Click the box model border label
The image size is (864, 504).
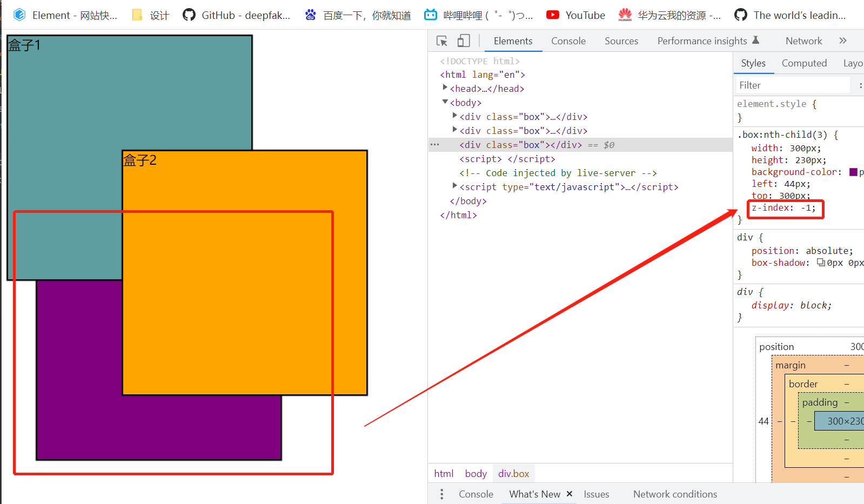click(803, 384)
